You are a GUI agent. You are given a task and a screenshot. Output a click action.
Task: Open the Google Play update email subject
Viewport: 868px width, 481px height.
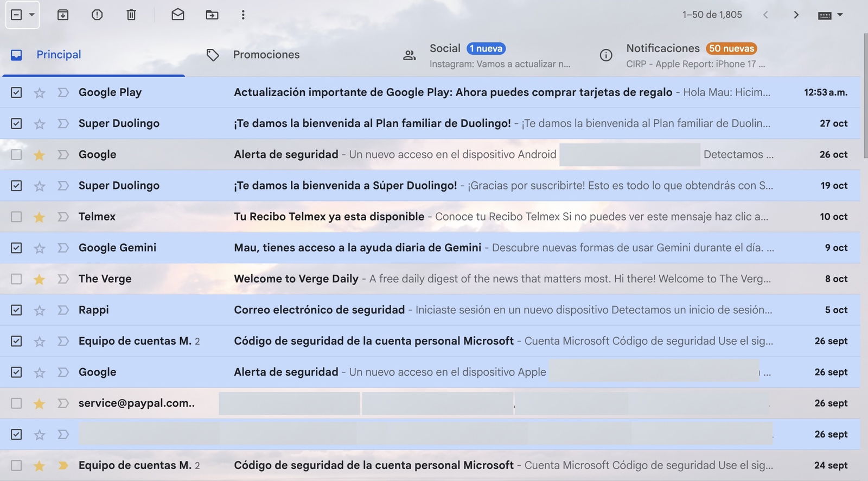tap(453, 92)
